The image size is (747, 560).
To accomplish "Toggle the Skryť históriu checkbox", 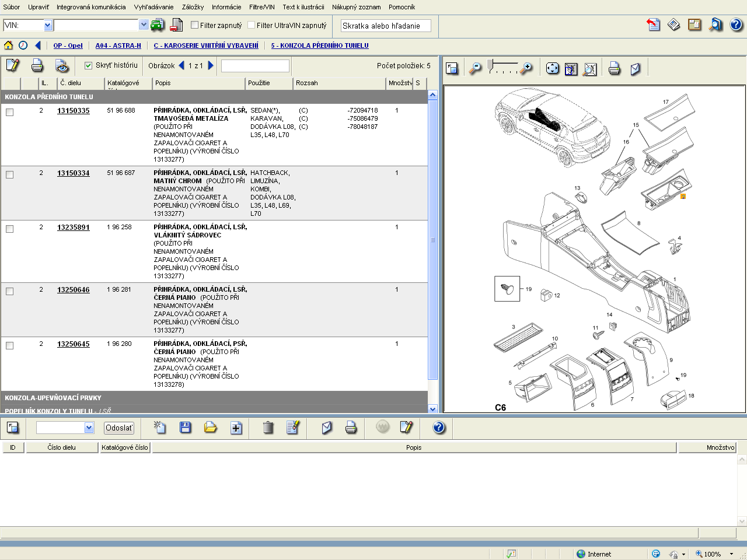I will (x=89, y=65).
